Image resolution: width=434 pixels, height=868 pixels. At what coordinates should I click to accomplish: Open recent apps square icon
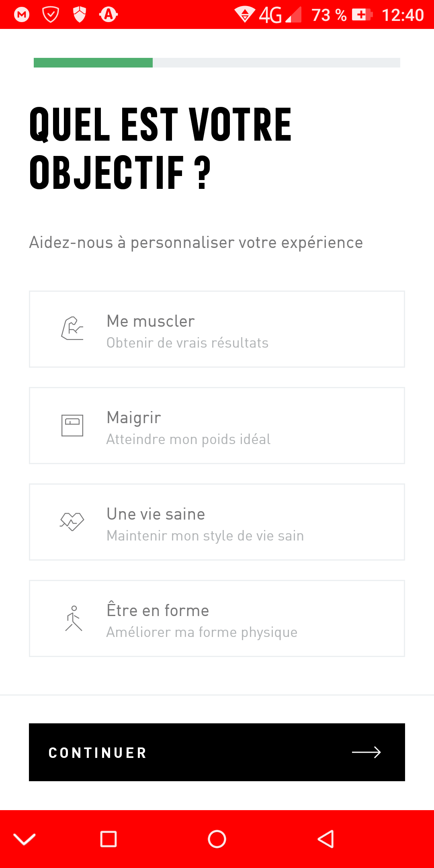coord(108,839)
